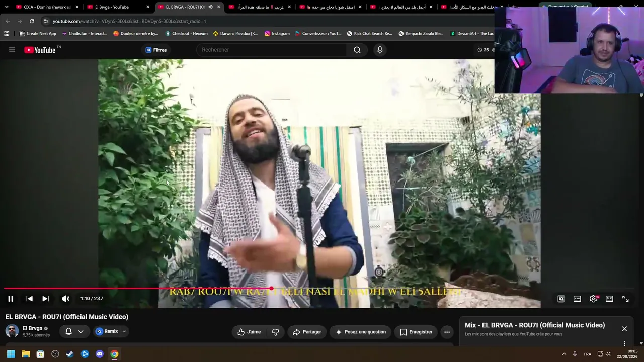The width and height of the screenshot is (644, 362).
Task: Open the Chatle.fun bookmark
Action: coord(85,34)
